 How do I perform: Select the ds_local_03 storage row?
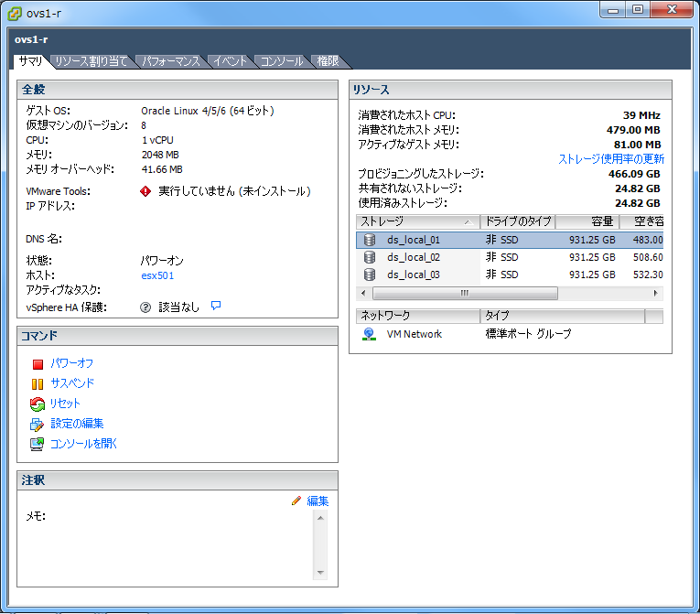[x=510, y=275]
